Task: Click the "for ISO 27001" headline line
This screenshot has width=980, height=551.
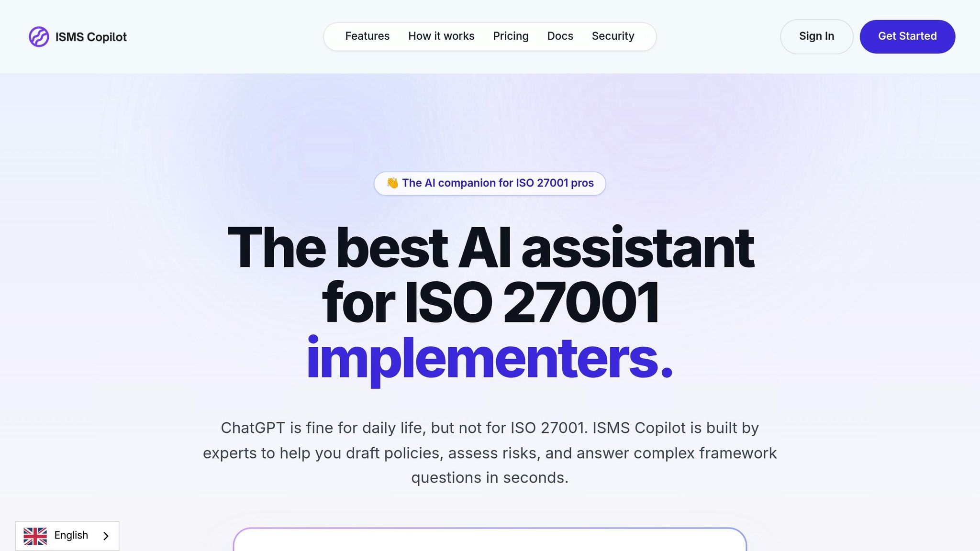Action: (x=490, y=302)
